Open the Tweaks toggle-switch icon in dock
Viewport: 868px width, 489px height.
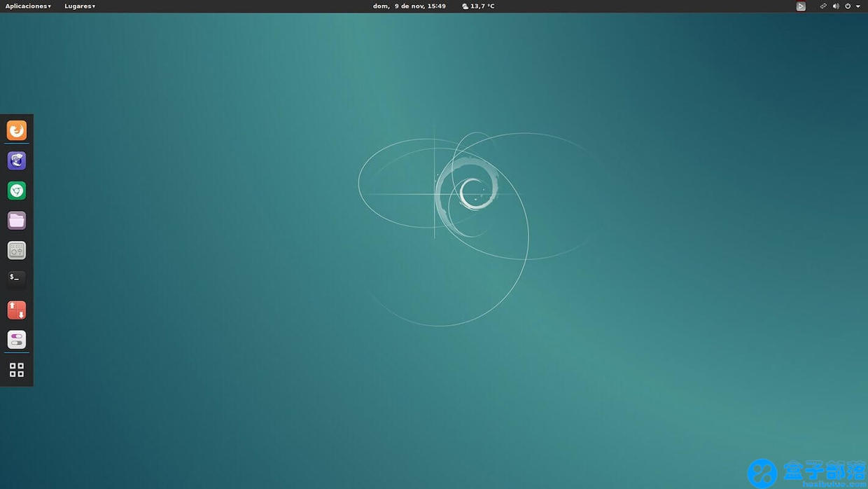pyautogui.click(x=17, y=340)
